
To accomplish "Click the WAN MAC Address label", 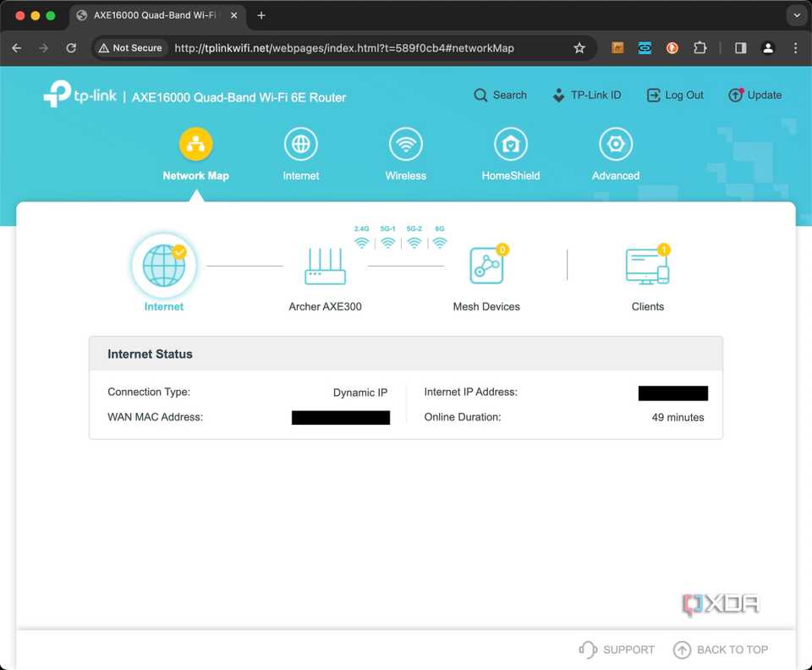I will [156, 417].
